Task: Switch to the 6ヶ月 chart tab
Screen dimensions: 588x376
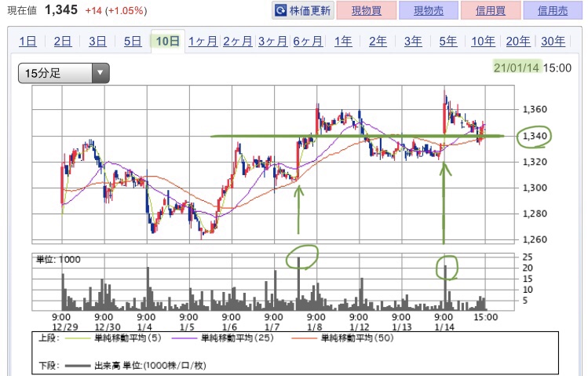Action: pyautogui.click(x=308, y=41)
